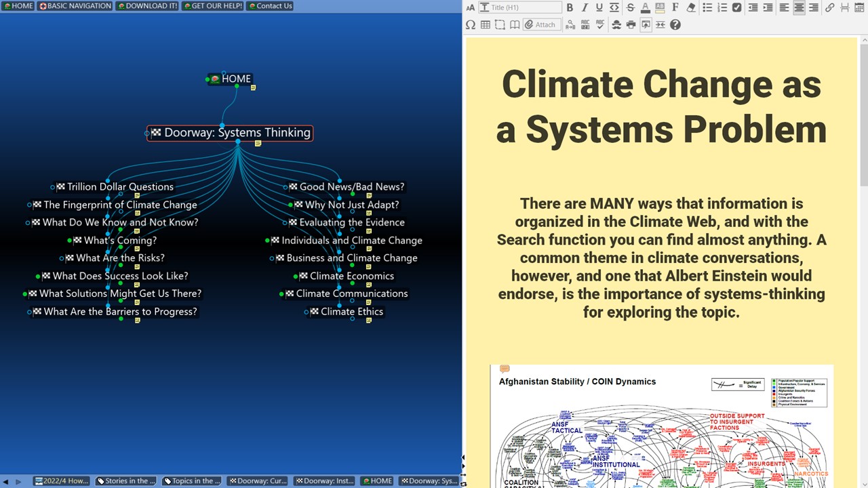Viewport: 868px width, 488px height.
Task: Open BASIC NAVIGATION pinned thought
Action: [x=75, y=5]
